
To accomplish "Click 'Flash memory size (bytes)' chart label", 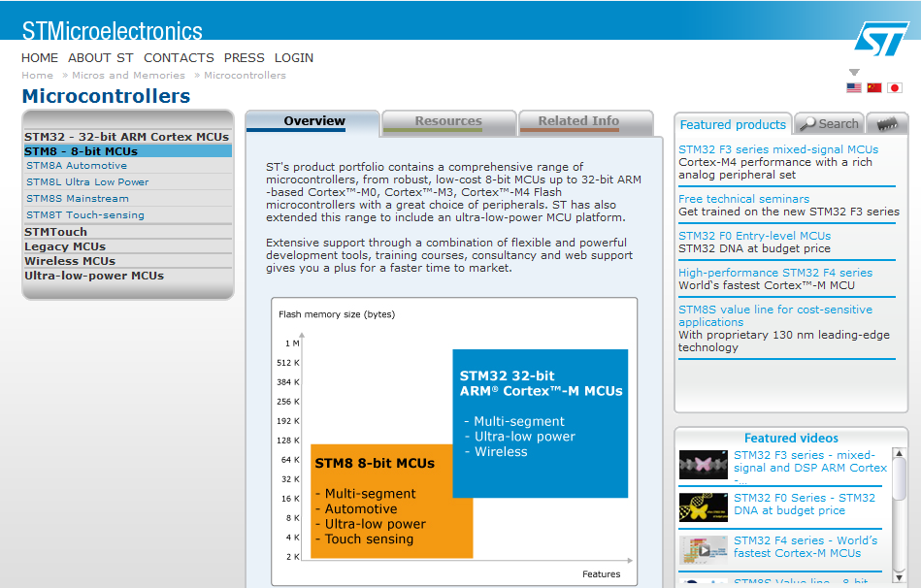I will point(337,314).
